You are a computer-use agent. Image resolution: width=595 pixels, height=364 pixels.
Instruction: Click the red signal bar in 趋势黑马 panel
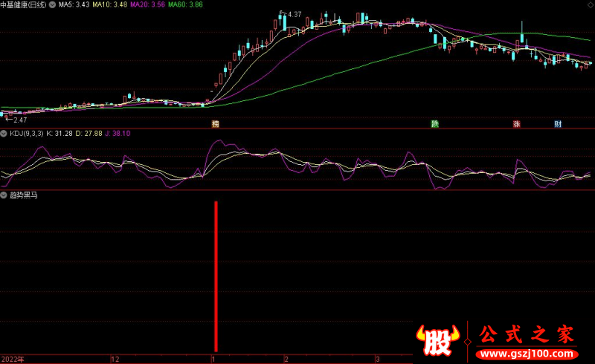[216, 275]
